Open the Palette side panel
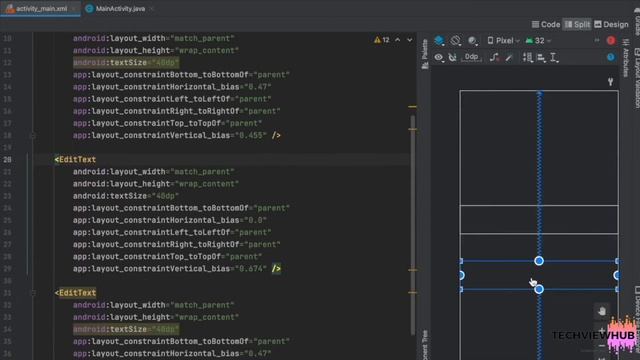 click(x=425, y=54)
